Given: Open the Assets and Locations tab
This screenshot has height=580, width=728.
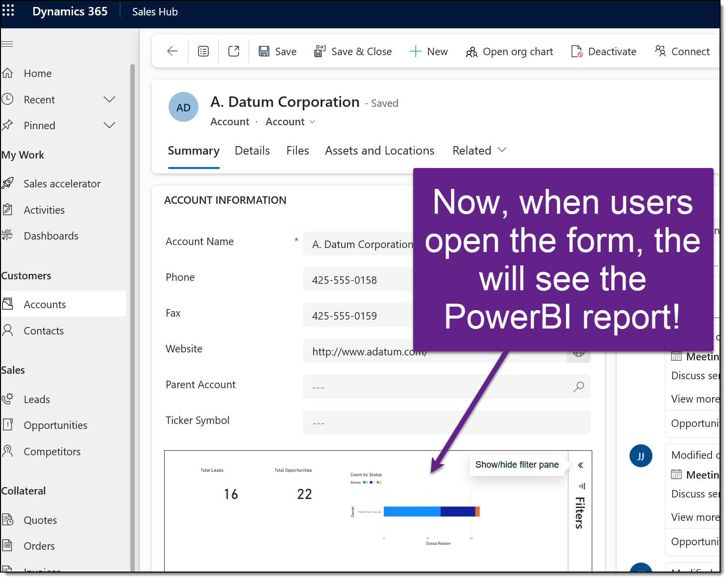Looking at the screenshot, I should click(379, 151).
